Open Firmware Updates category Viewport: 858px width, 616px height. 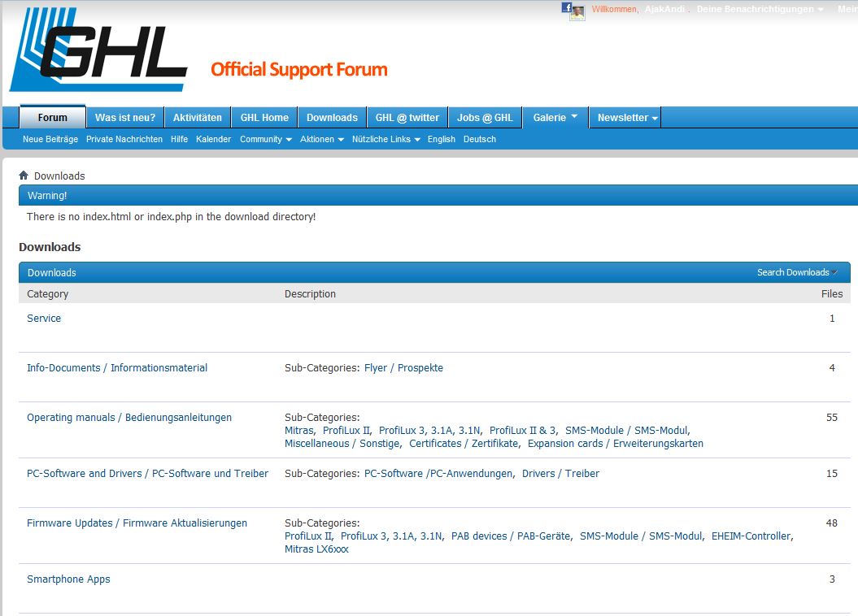tap(137, 523)
